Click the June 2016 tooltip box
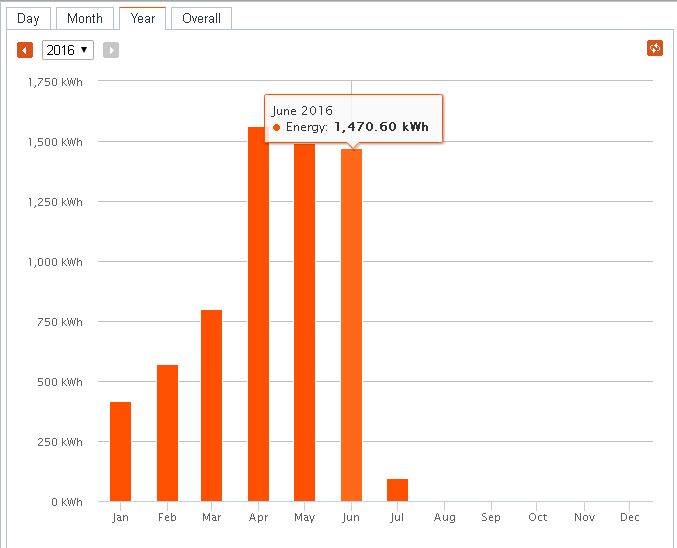Screen dimensions: 677x548 click(x=352, y=119)
